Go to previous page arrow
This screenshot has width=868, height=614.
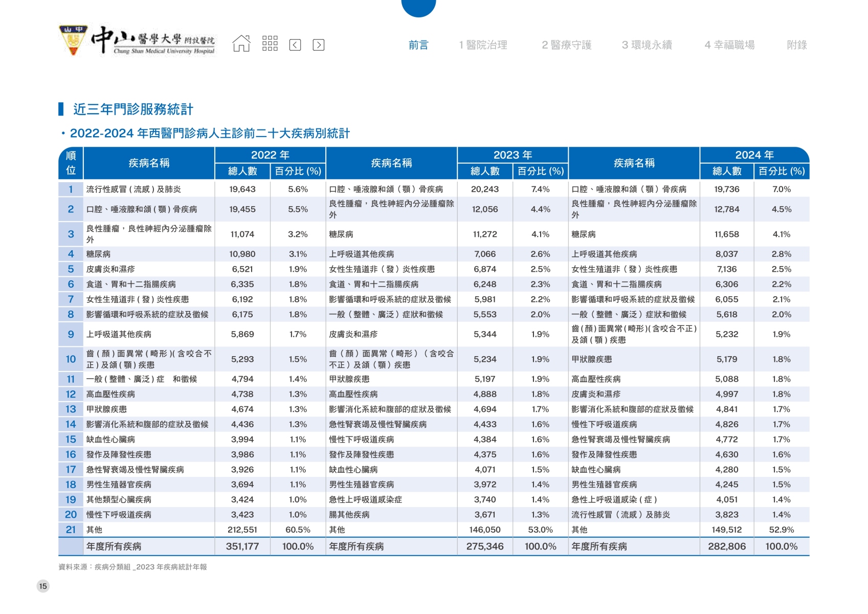[x=295, y=45]
